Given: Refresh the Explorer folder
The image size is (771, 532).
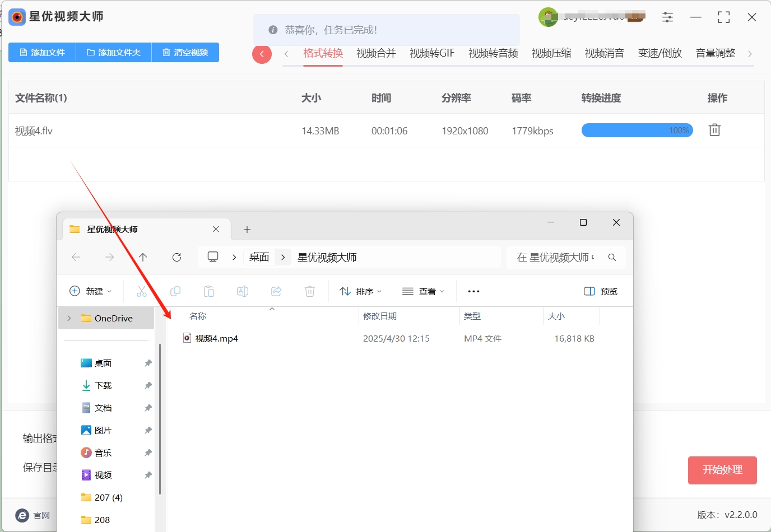Looking at the screenshot, I should coord(177,257).
